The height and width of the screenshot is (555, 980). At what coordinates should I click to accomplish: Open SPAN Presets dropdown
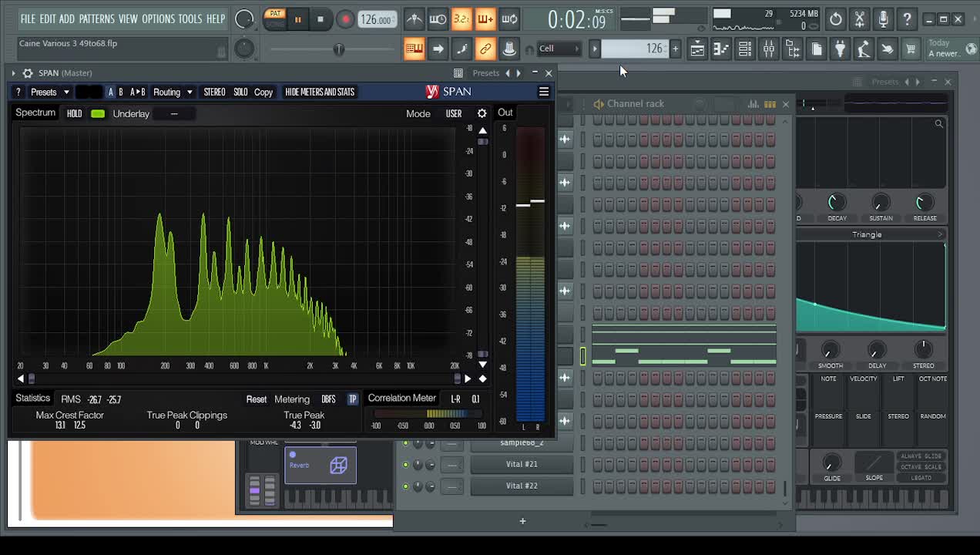click(x=50, y=92)
